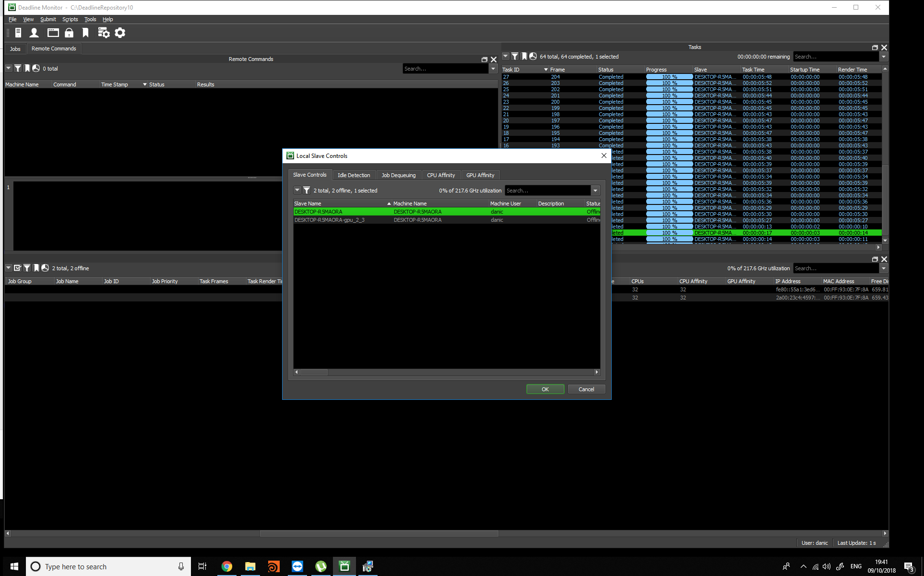Open the repository configuration icon
This screenshot has height=576, width=924.
[x=104, y=33]
